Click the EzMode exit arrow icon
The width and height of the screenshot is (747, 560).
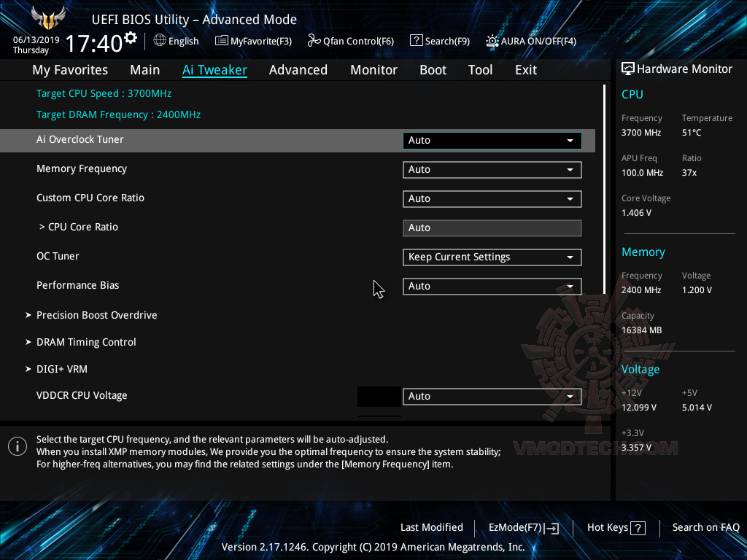(x=552, y=528)
